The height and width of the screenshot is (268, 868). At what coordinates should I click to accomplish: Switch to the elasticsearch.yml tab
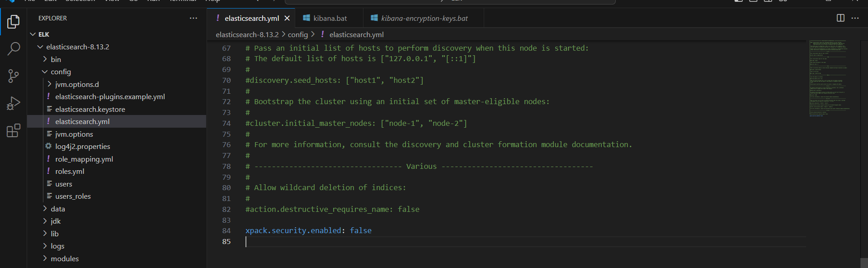(x=252, y=18)
